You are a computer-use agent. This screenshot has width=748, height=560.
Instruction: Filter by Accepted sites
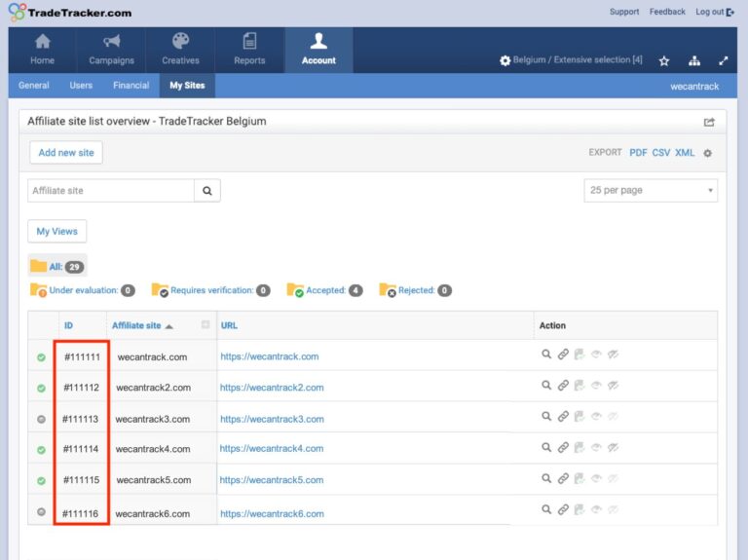[x=325, y=290]
